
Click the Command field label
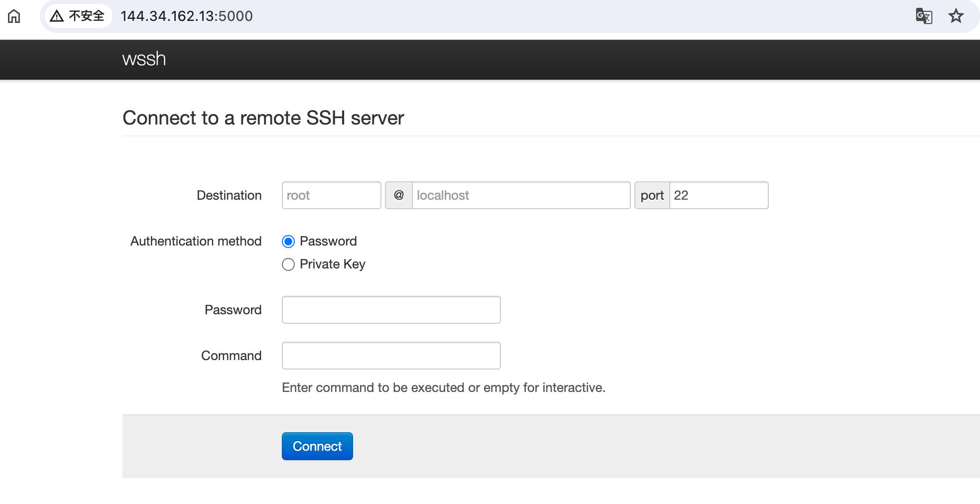pos(231,356)
